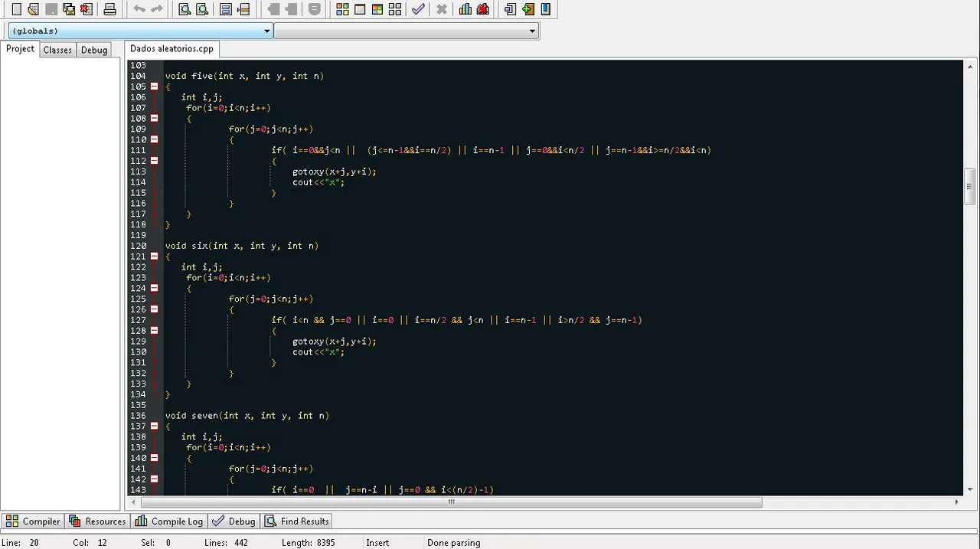The height and width of the screenshot is (549, 980).
Task: Collapse the fold marker at line 126
Action: pos(154,309)
